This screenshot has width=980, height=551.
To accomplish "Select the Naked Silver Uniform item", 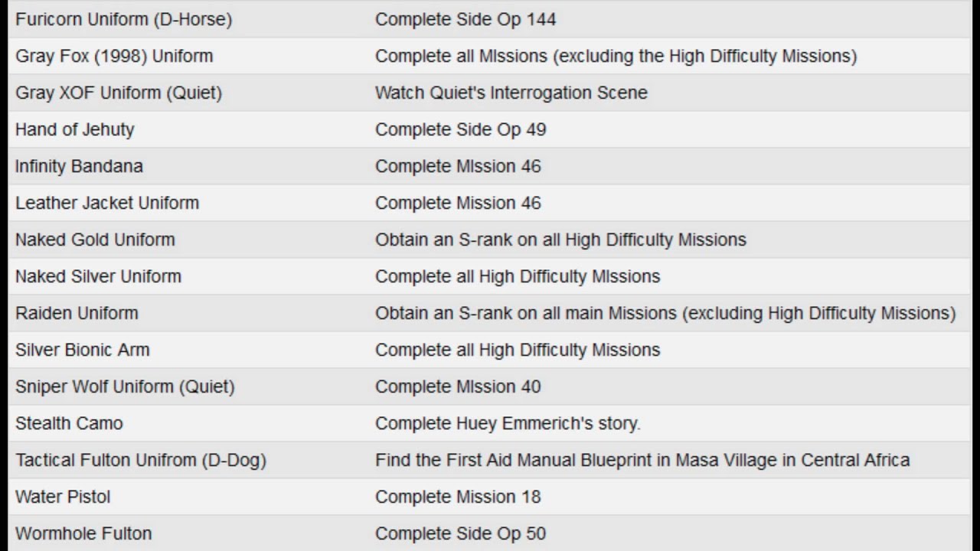I will pos(98,277).
